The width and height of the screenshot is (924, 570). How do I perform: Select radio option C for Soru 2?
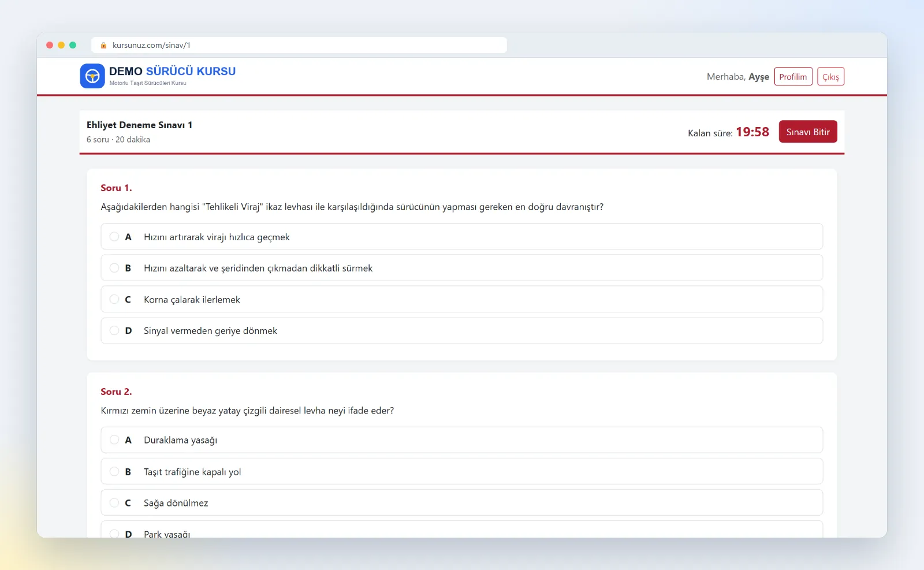point(114,502)
